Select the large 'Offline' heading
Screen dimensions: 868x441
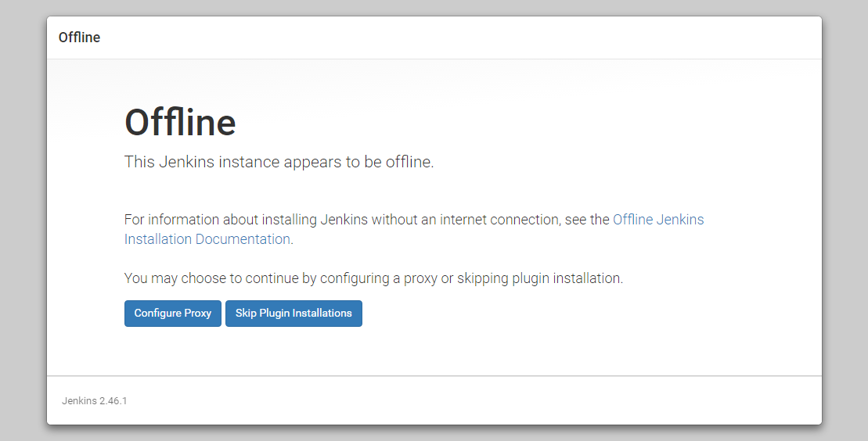point(181,122)
